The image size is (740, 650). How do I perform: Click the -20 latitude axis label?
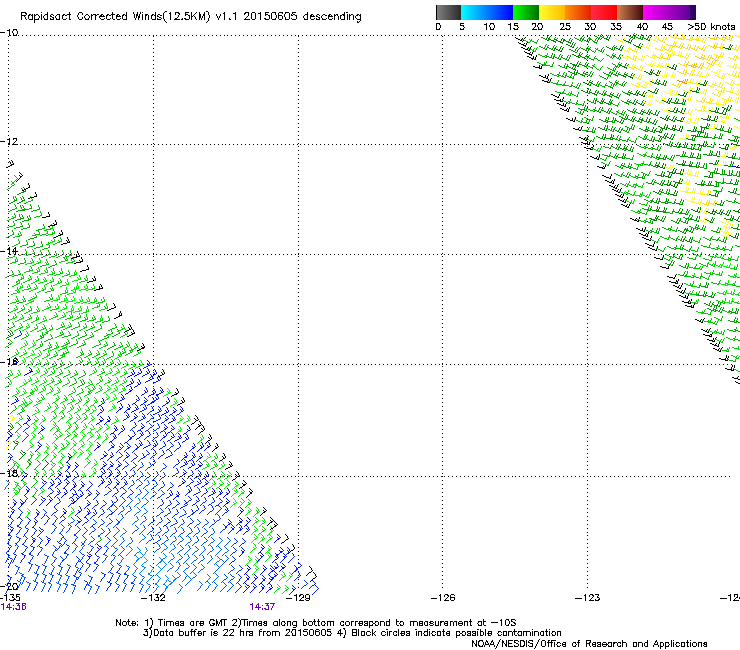(x=9, y=586)
